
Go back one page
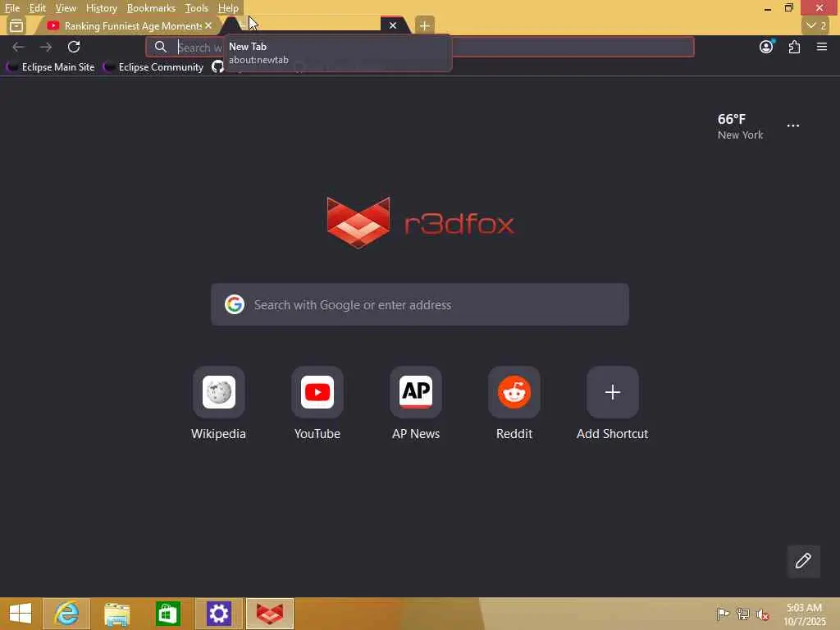pos(18,47)
